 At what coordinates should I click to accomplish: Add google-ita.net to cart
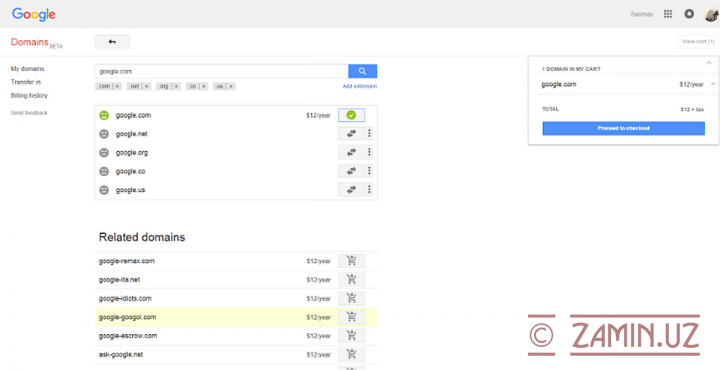click(x=352, y=280)
